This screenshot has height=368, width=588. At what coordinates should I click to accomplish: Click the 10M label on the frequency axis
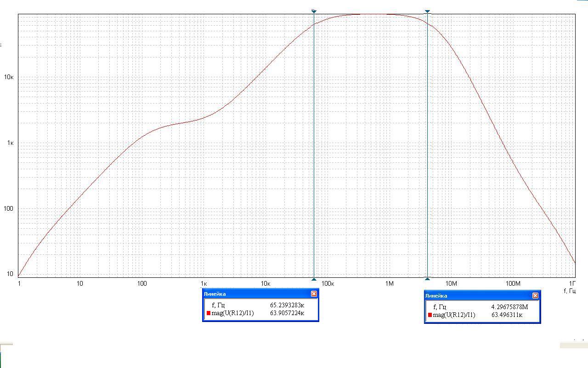tap(451, 283)
